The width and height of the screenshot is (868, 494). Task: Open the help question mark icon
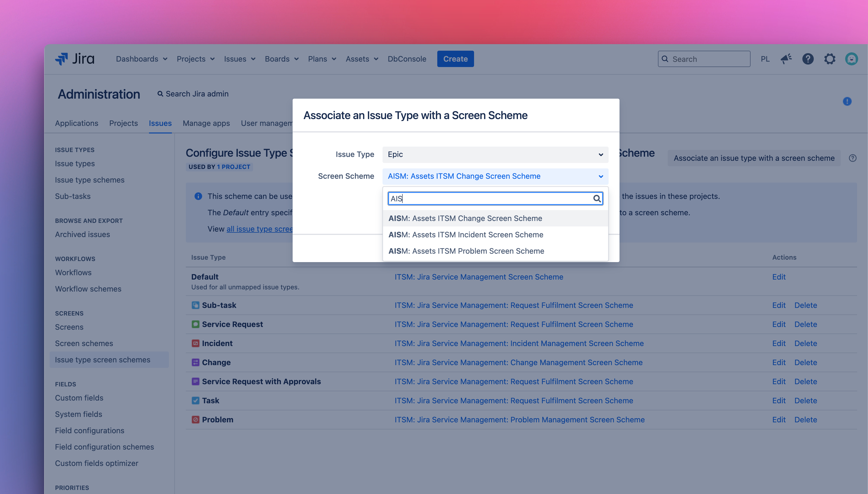[808, 59]
